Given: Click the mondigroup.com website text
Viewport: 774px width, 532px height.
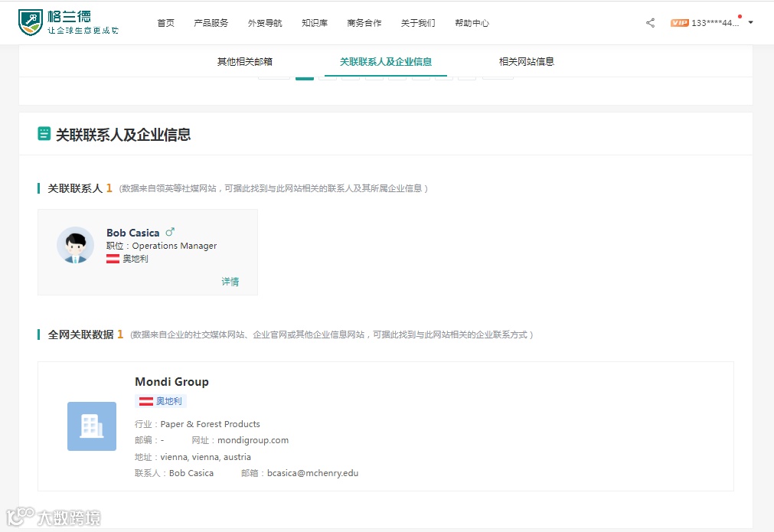Looking at the screenshot, I should tap(253, 440).
